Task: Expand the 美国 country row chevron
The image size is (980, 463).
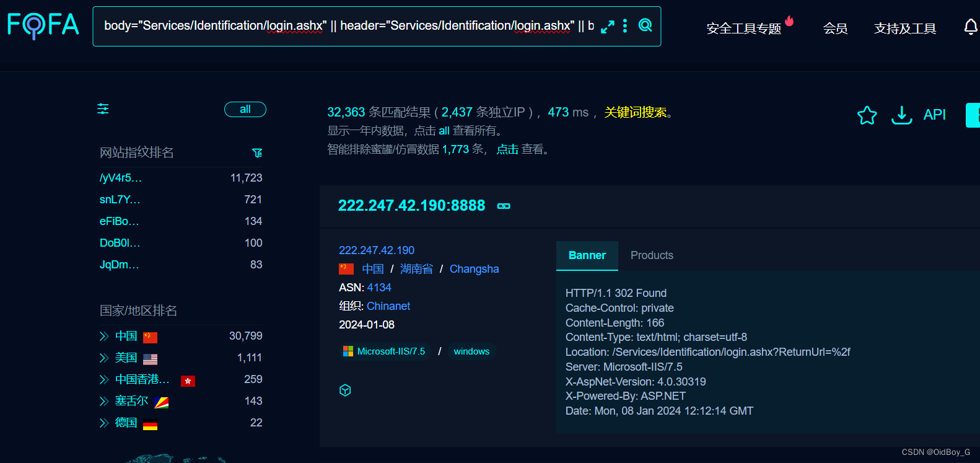Action: pyautogui.click(x=104, y=358)
